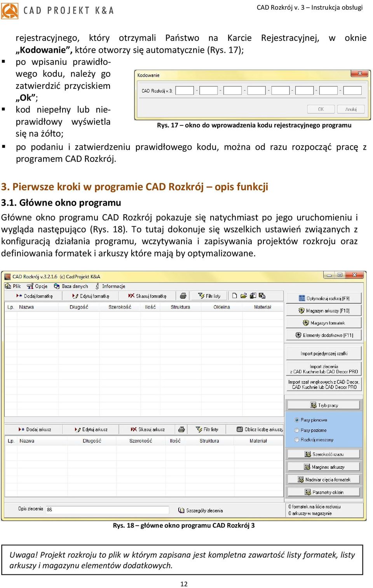
Task: Click the save-as icon after the diskette
Action: pos(262,296)
